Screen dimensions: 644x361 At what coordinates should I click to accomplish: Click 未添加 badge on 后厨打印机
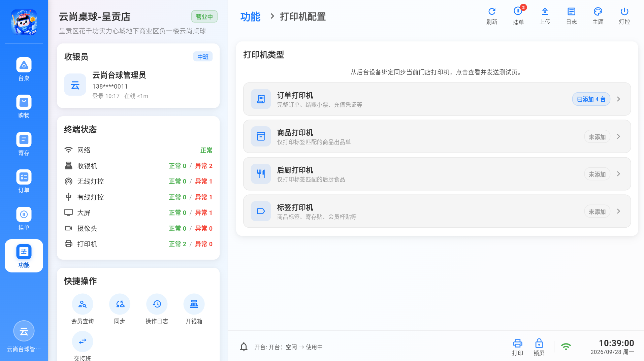point(597,174)
